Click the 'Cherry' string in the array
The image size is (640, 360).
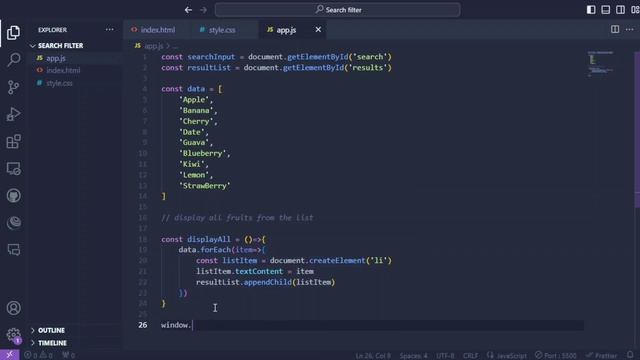pyautogui.click(x=196, y=121)
